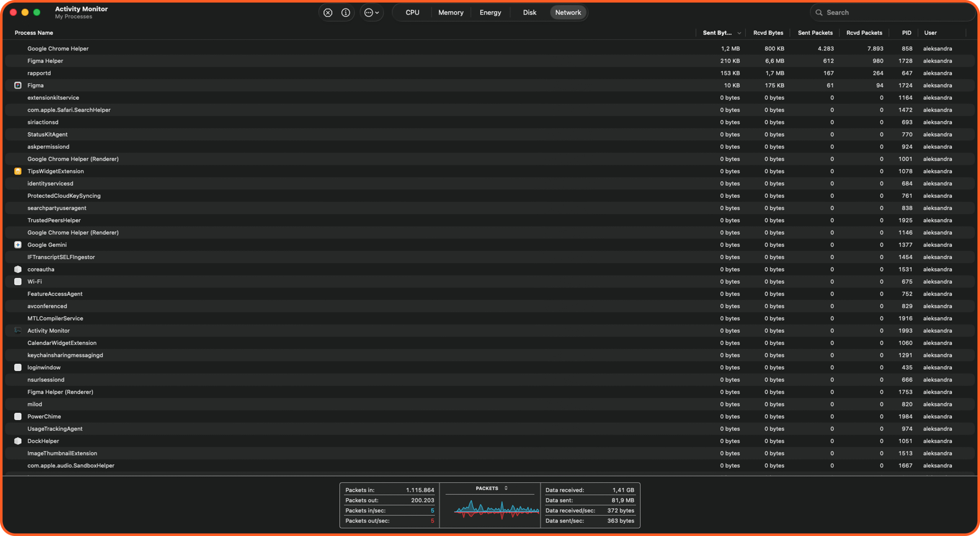The width and height of the screenshot is (980, 536).
Task: Click inside the Search field
Action: [892, 12]
